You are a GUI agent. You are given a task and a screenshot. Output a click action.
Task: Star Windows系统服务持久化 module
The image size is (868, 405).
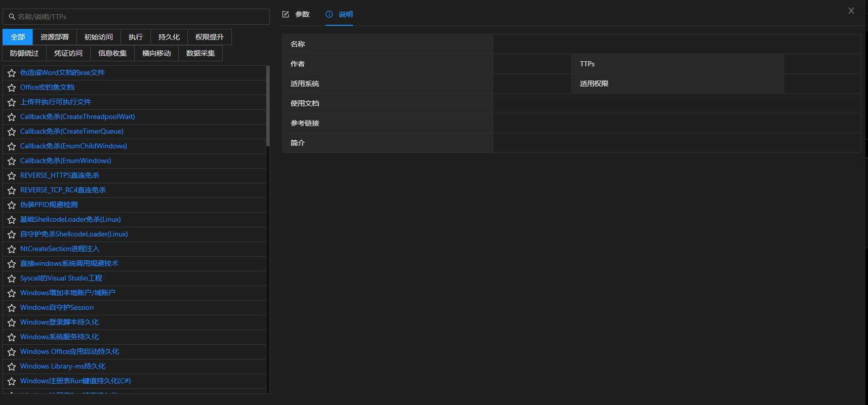(x=12, y=337)
